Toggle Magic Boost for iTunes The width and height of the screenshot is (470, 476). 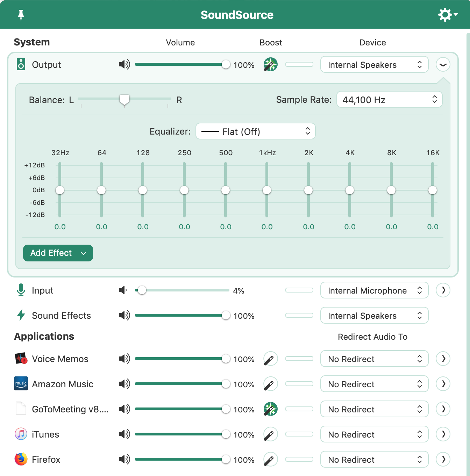[x=271, y=434]
